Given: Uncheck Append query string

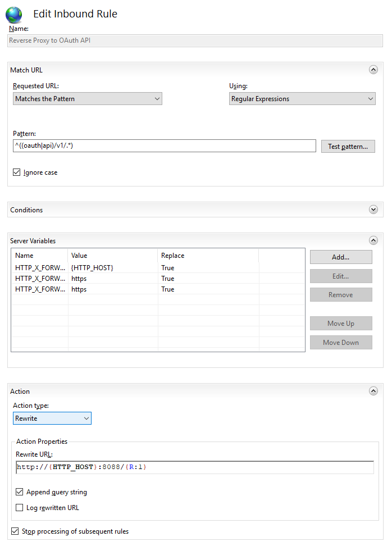Looking at the screenshot, I should [20, 492].
